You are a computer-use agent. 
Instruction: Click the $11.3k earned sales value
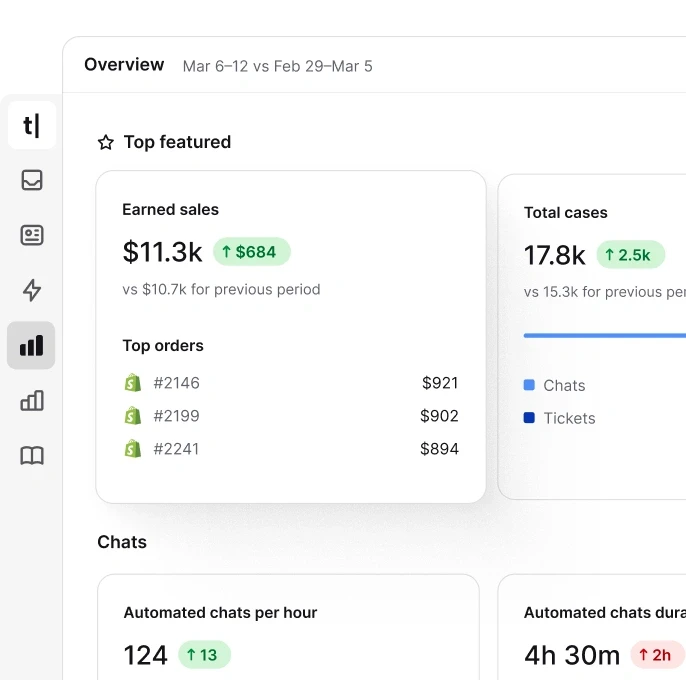[162, 252]
